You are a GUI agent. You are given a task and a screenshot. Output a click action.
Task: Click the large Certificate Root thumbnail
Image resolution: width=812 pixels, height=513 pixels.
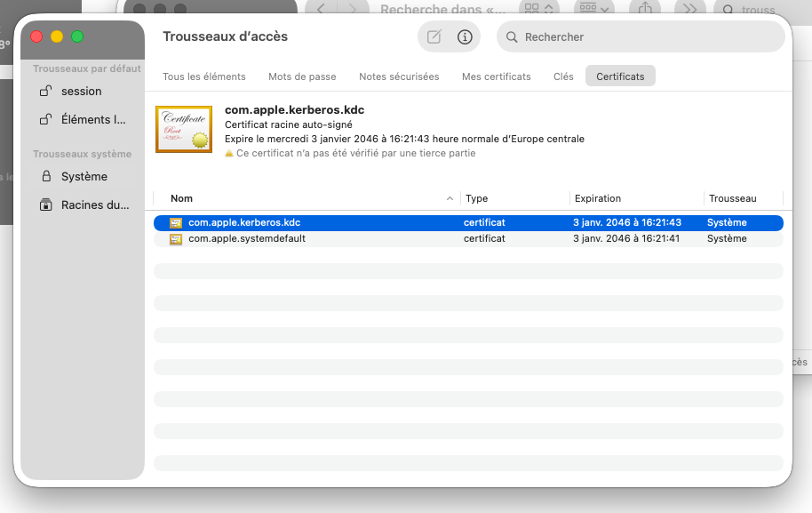click(x=184, y=129)
